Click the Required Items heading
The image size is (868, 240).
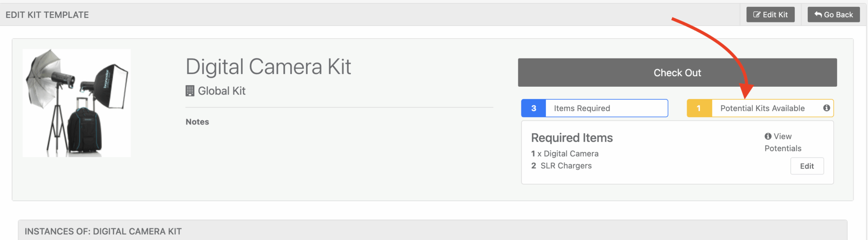point(572,138)
